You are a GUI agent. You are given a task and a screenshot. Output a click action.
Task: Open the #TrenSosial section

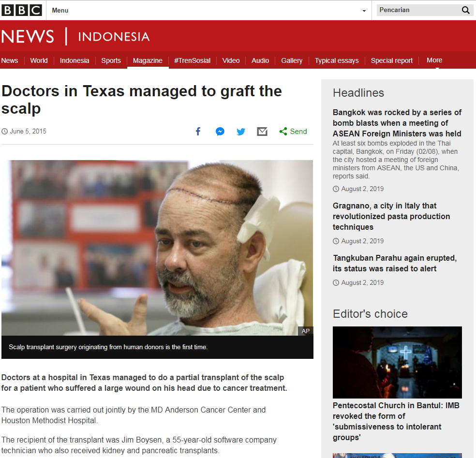click(x=192, y=60)
